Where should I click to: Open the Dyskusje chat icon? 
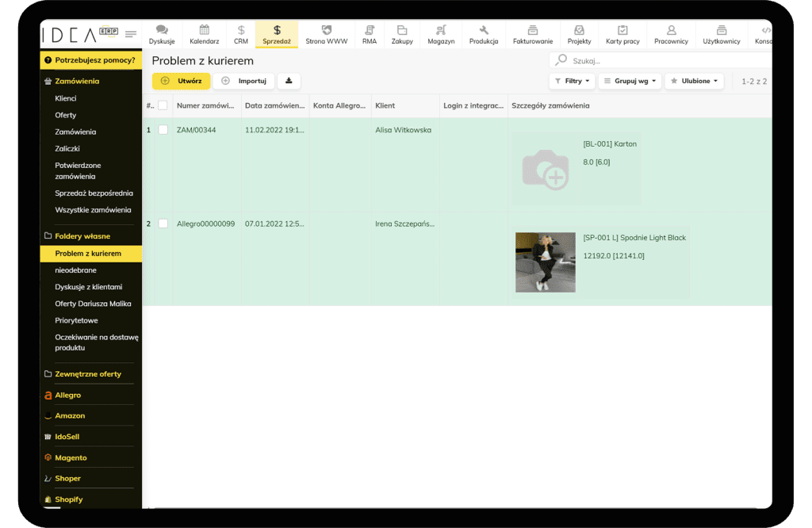pyautogui.click(x=162, y=30)
